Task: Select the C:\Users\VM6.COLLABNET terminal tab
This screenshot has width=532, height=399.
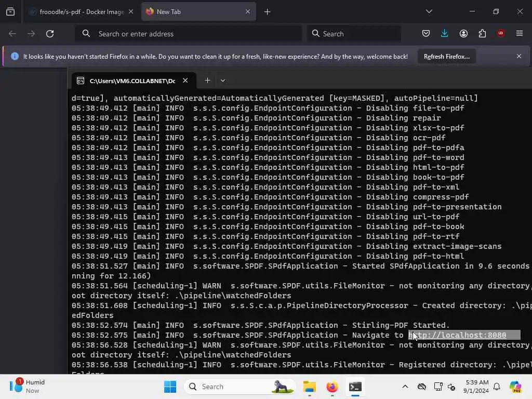Action: pos(134,81)
